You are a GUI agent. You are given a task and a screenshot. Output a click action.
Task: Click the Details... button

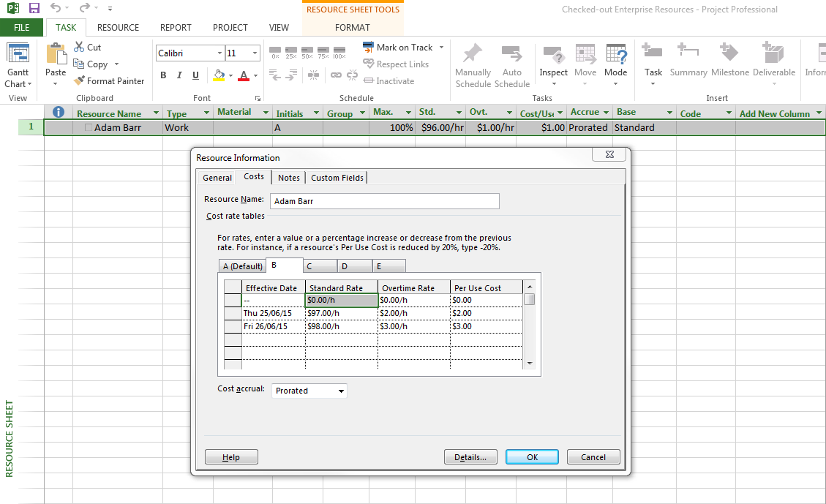point(470,457)
